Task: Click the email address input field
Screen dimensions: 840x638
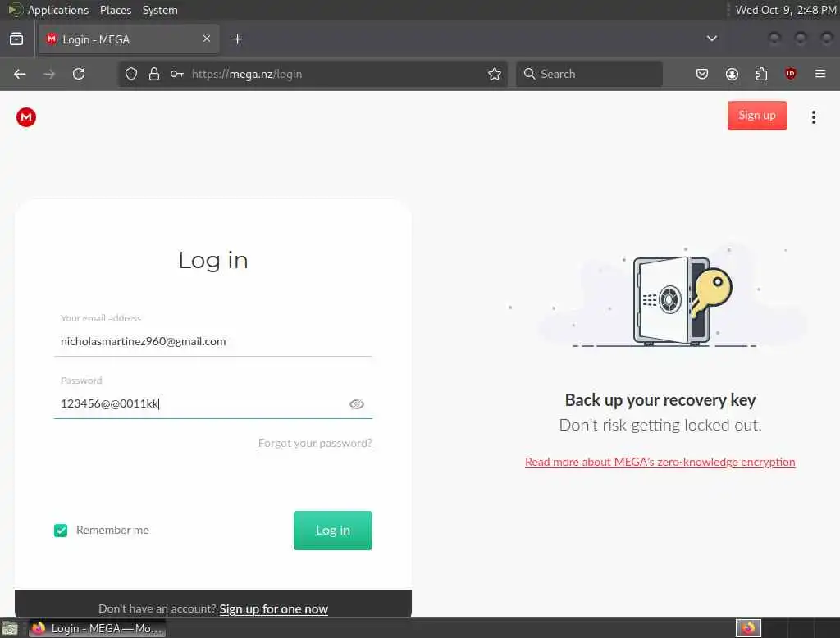Action: (212, 341)
